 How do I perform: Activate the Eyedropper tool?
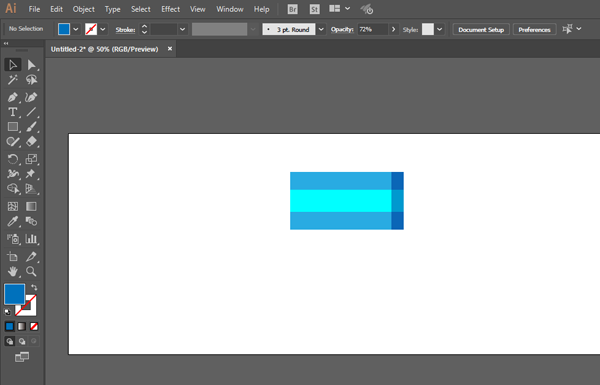12,221
